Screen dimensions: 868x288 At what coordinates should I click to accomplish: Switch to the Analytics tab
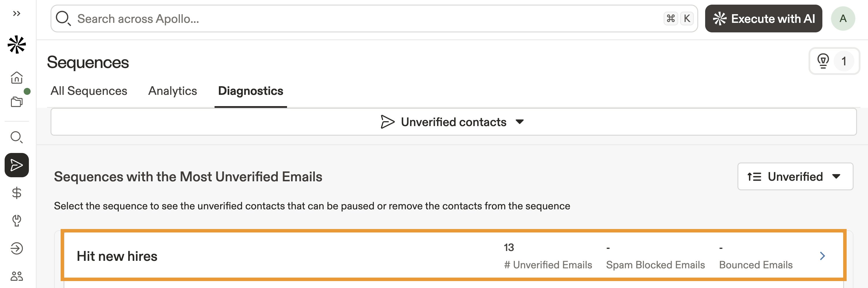pos(172,91)
